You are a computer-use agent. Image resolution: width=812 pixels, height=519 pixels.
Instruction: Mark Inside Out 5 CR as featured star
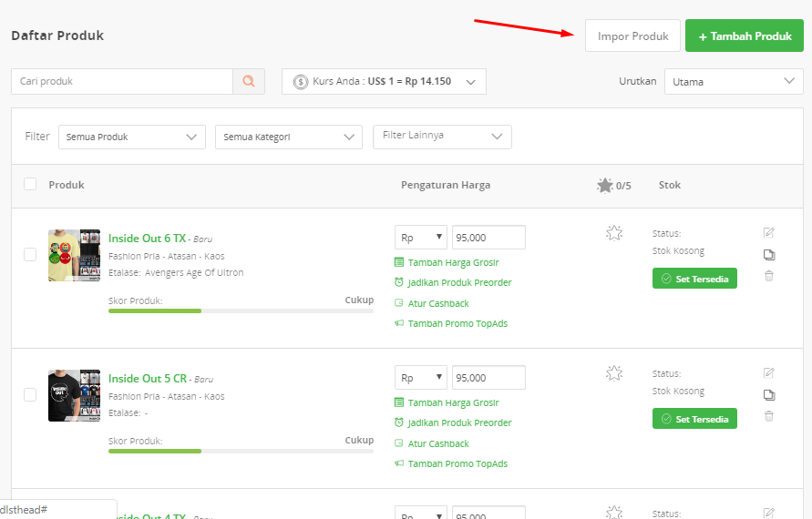pos(614,373)
